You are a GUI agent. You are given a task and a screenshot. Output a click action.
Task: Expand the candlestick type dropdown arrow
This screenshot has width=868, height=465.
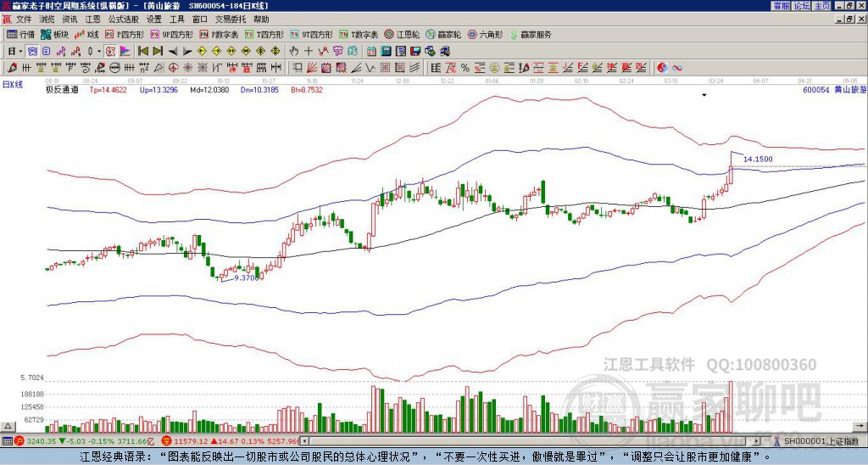pos(98,52)
